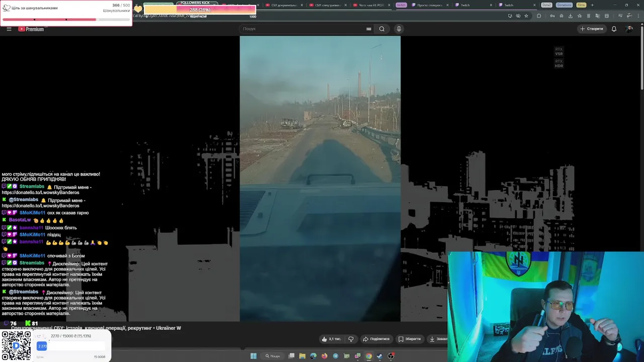Open the Windows Start menu
Screen dimensions: 644x362
[254, 356]
